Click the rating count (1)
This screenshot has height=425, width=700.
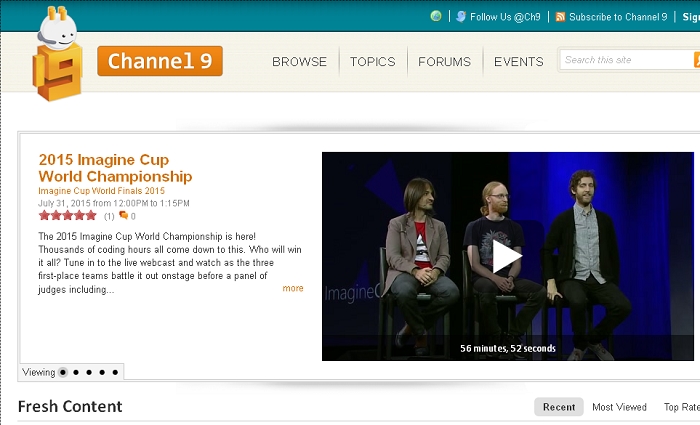109,217
